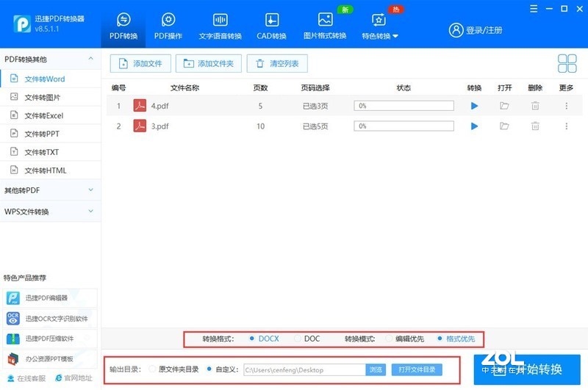Open 办公资源PPT模板 recommendation
The width and height of the screenshot is (588, 390).
click(50, 359)
